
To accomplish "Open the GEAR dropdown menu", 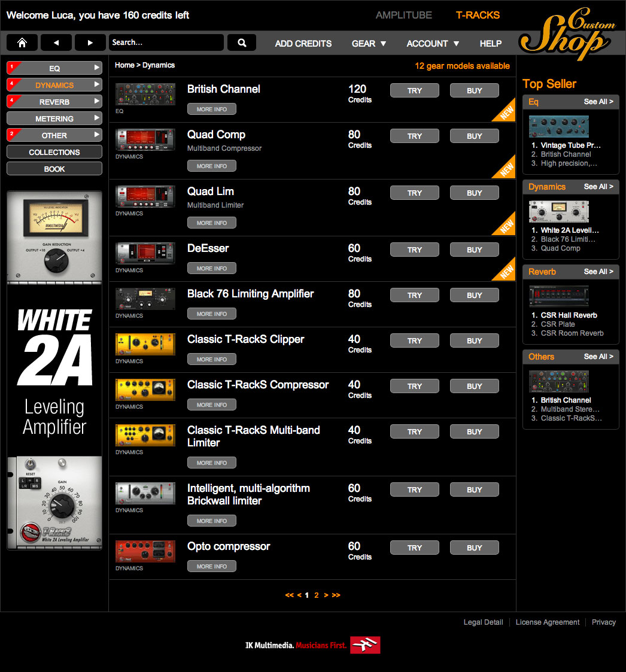I will [369, 44].
